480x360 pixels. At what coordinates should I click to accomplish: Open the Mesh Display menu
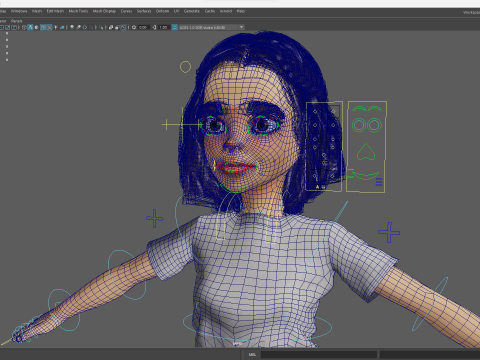point(104,11)
